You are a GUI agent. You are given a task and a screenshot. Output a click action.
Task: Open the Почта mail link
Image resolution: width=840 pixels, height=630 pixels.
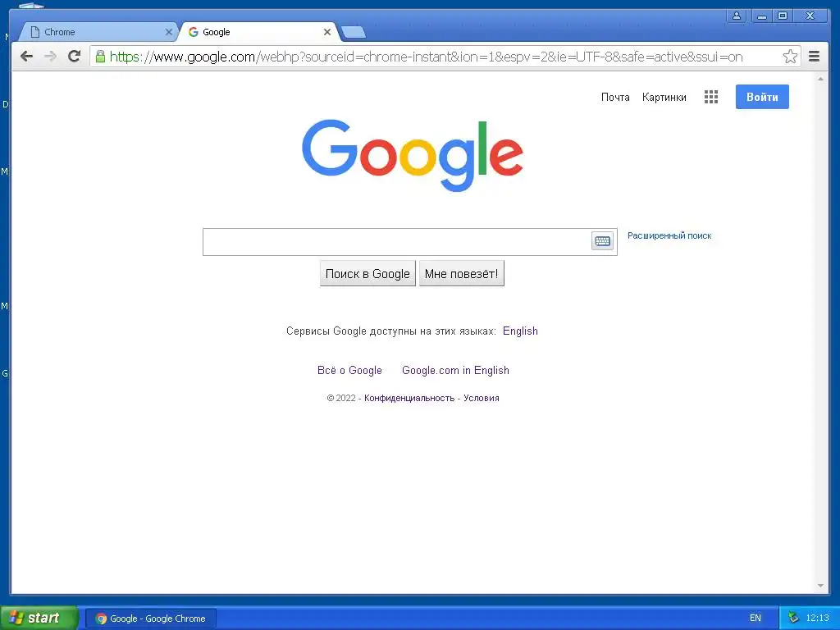click(x=615, y=97)
